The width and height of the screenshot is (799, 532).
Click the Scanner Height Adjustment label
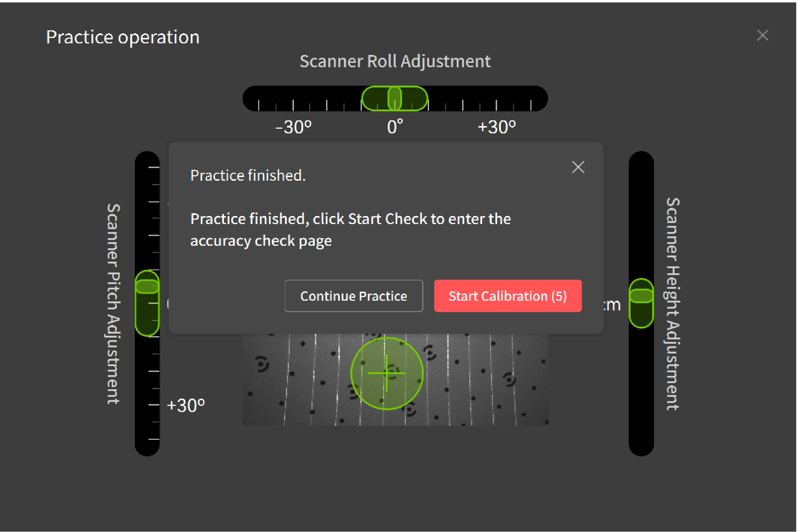coord(672,304)
